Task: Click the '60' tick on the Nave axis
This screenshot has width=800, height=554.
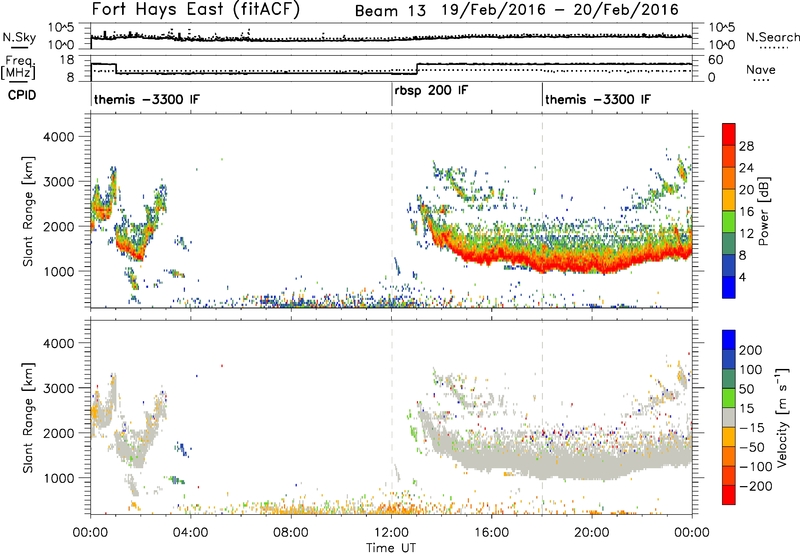Action: pos(716,60)
